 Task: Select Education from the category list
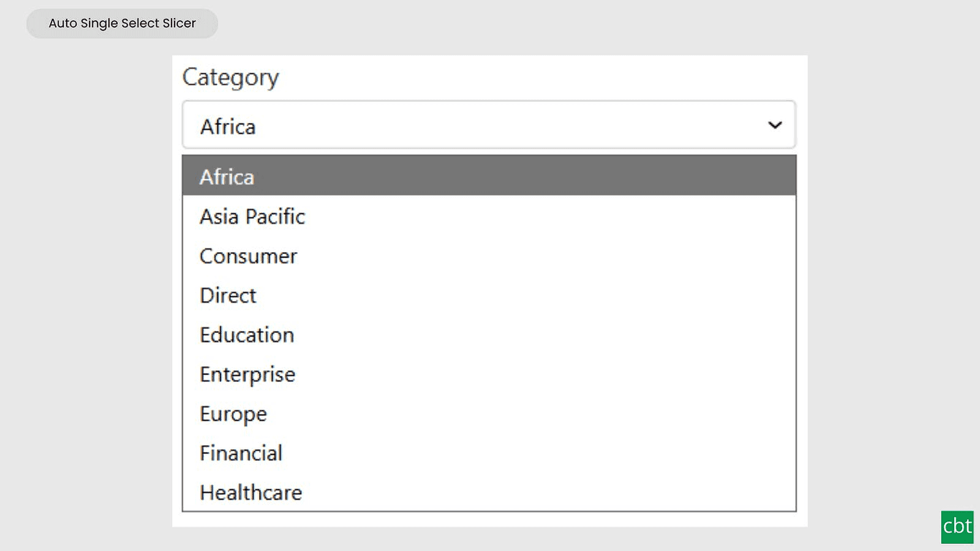(247, 335)
